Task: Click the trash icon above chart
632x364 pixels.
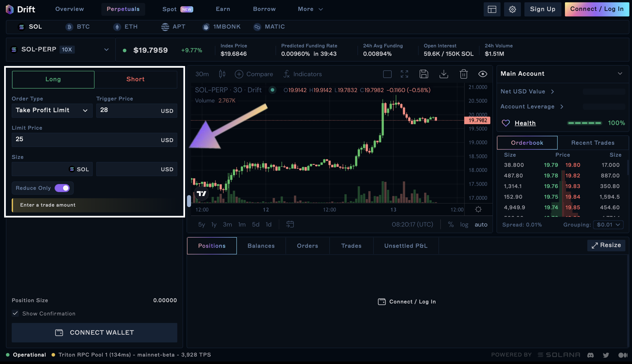Action: click(x=463, y=74)
